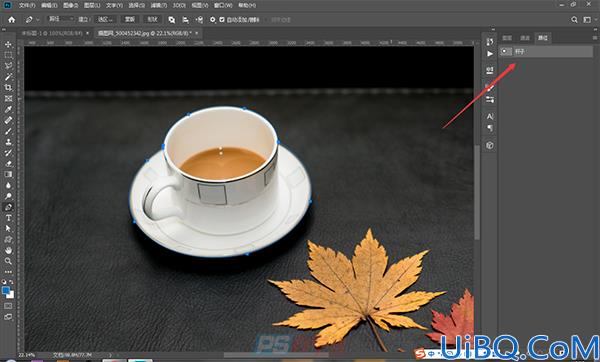Toggle the Auto Add/Delete checkbox
The image size is (600, 362).
(222, 20)
